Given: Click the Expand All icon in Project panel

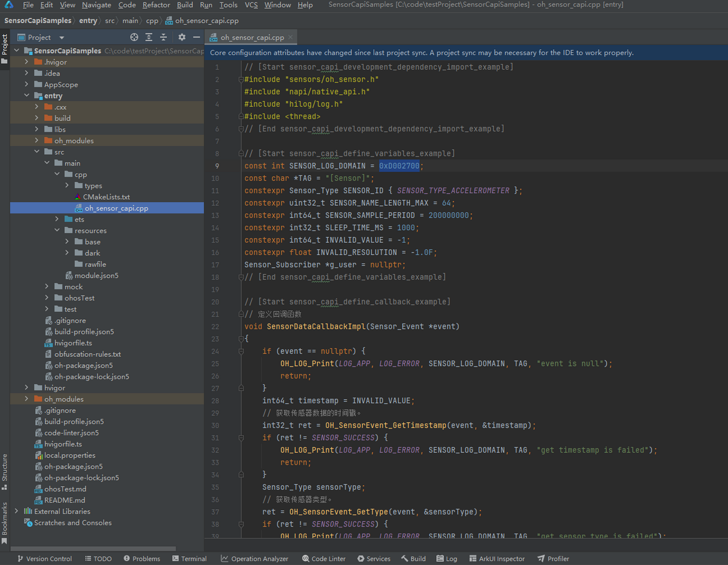Looking at the screenshot, I should 149,37.
